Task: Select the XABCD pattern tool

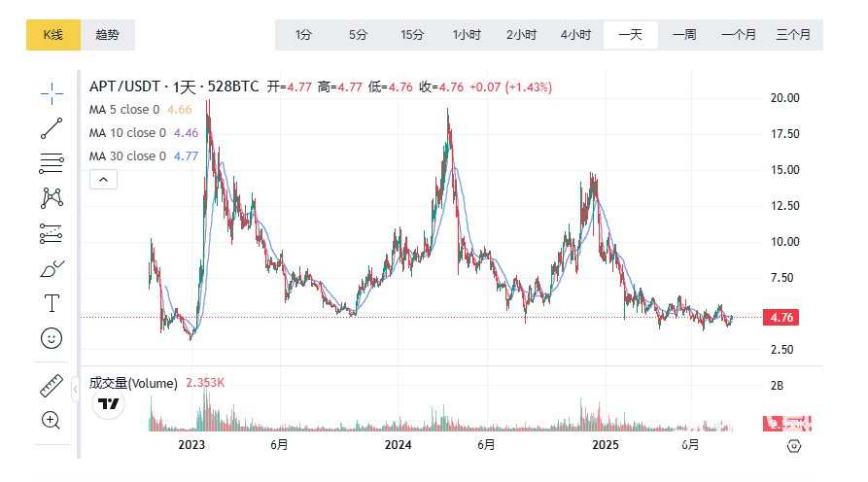Action: click(52, 198)
